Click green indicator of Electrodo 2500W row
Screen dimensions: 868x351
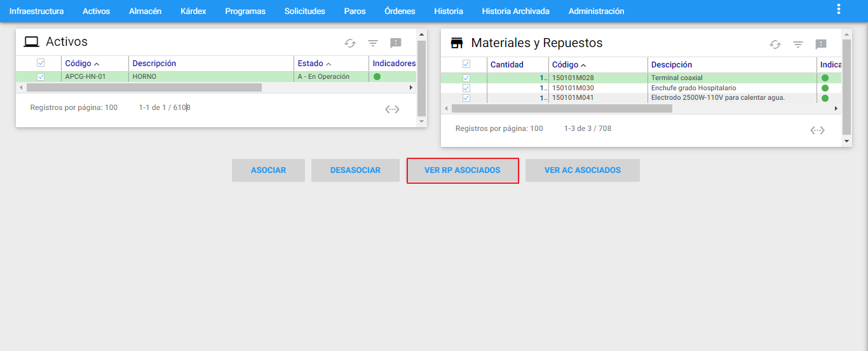pos(825,99)
